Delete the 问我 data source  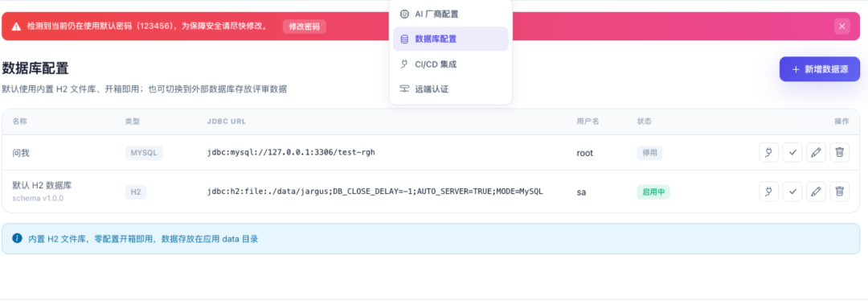pyautogui.click(x=839, y=152)
